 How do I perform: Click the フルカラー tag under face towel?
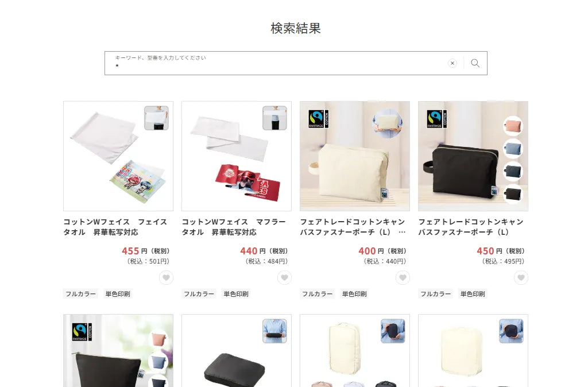click(x=80, y=293)
